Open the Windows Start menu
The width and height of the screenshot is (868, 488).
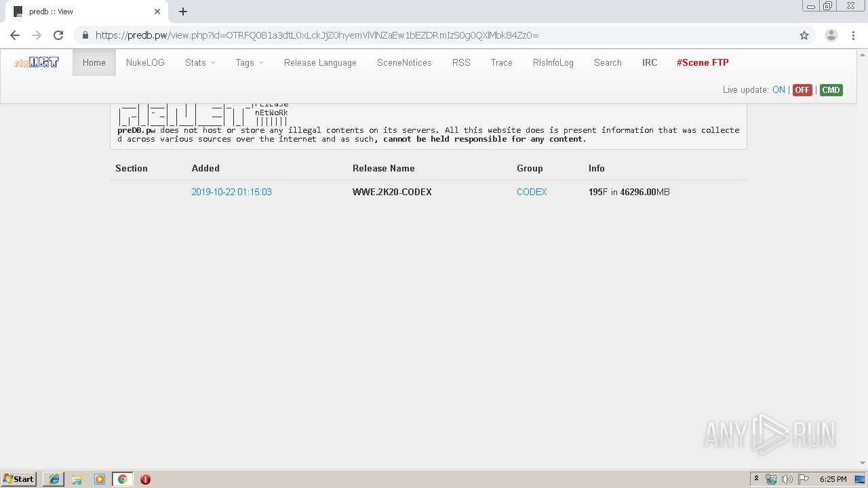19,479
